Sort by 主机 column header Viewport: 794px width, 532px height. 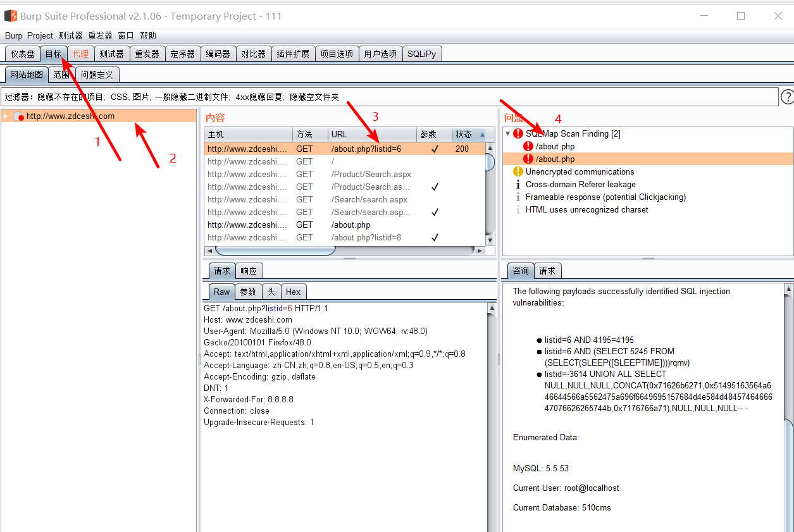pos(248,135)
